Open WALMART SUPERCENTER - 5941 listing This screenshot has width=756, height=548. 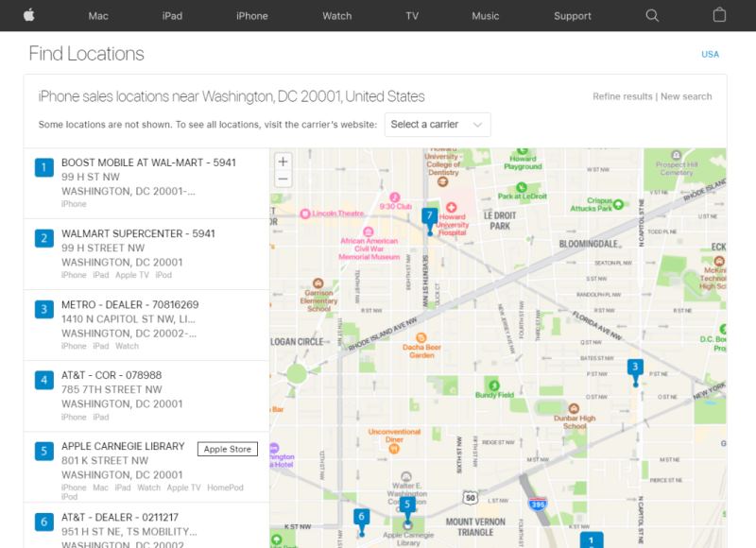coord(138,233)
